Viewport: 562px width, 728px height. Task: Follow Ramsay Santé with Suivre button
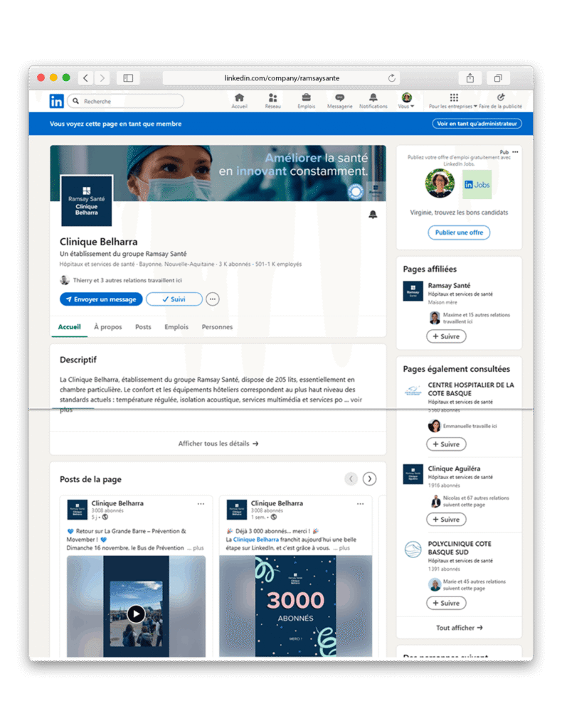pos(446,336)
